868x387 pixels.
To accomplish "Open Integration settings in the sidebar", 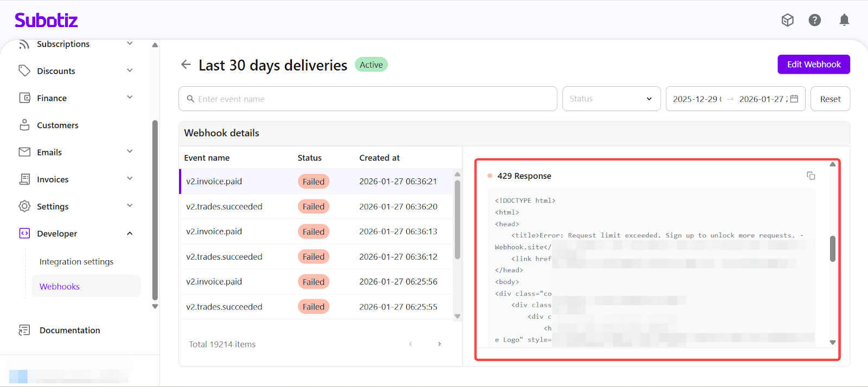I will pos(76,262).
